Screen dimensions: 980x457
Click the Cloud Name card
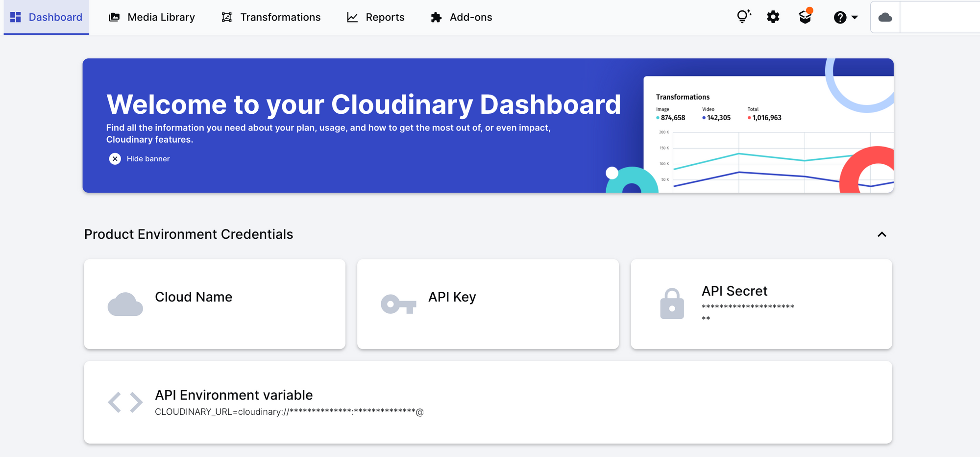click(x=215, y=304)
